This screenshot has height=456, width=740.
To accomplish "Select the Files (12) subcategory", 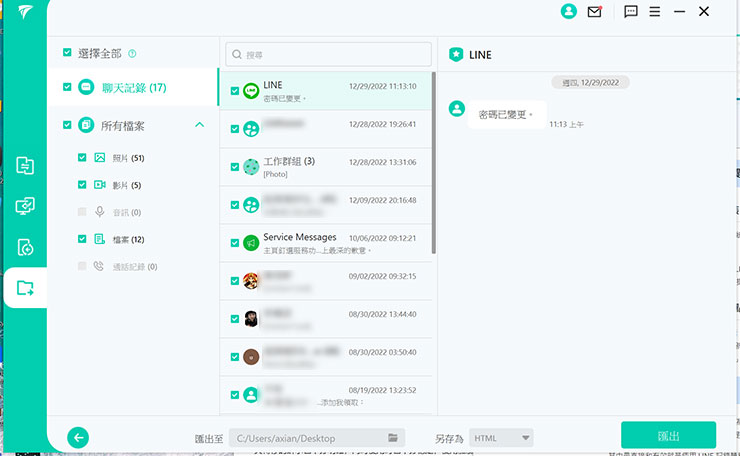I will click(128, 240).
